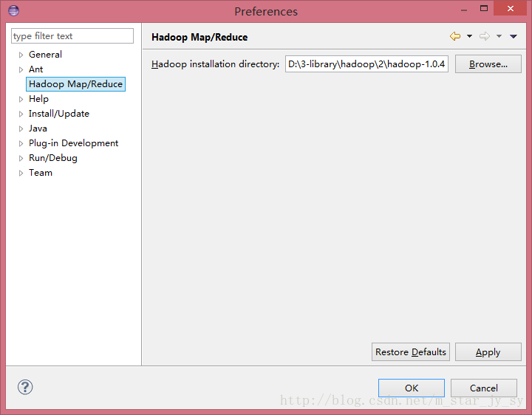The image size is (532, 415).
Task: Click the forward navigation arrow icon
Action: (485, 36)
